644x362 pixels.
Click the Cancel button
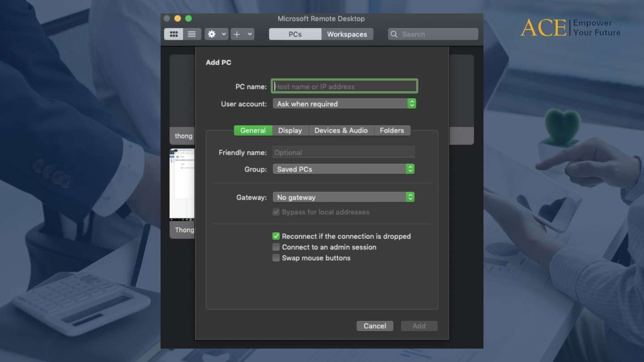click(x=375, y=326)
